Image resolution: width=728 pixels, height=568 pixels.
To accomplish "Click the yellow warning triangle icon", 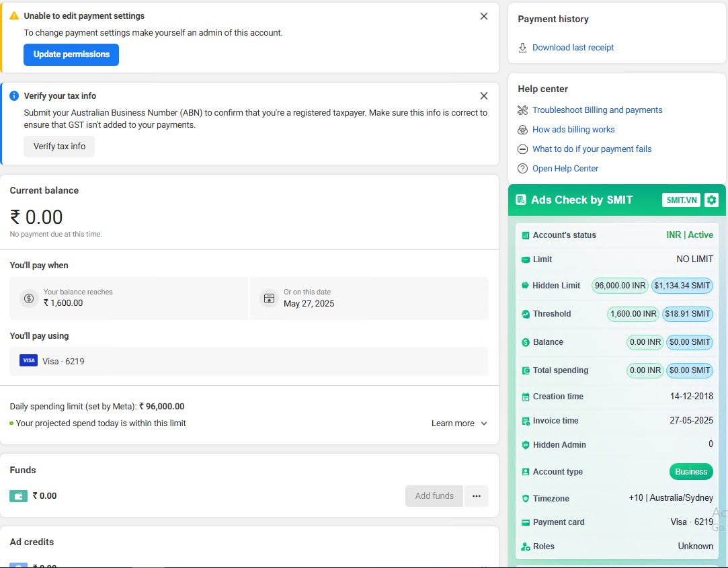I will 14,15.
